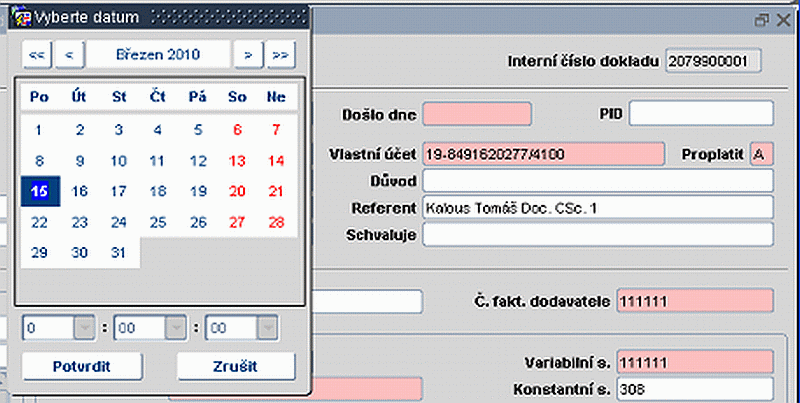Go to next month with > button
800x403 pixels.
coord(248,55)
